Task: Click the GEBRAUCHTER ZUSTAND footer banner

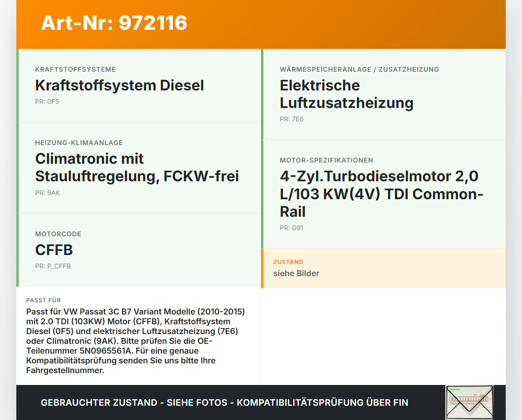Action: (224, 402)
